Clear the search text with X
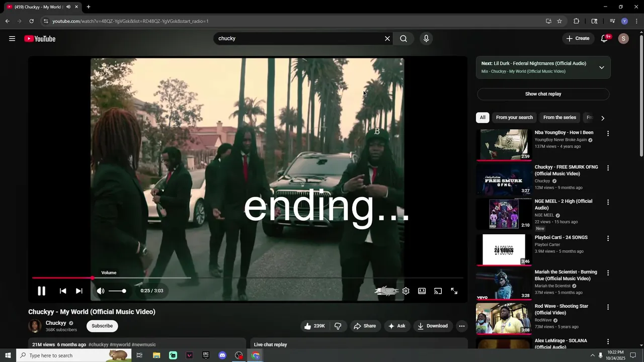The height and width of the screenshot is (362, 644). tap(387, 39)
